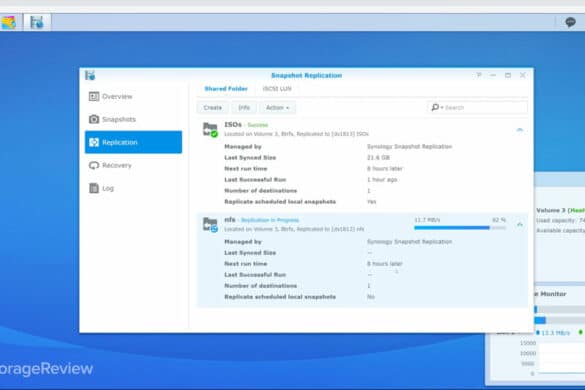Click the nfs replication progress bar
This screenshot has height=390, width=585.
tap(460, 228)
